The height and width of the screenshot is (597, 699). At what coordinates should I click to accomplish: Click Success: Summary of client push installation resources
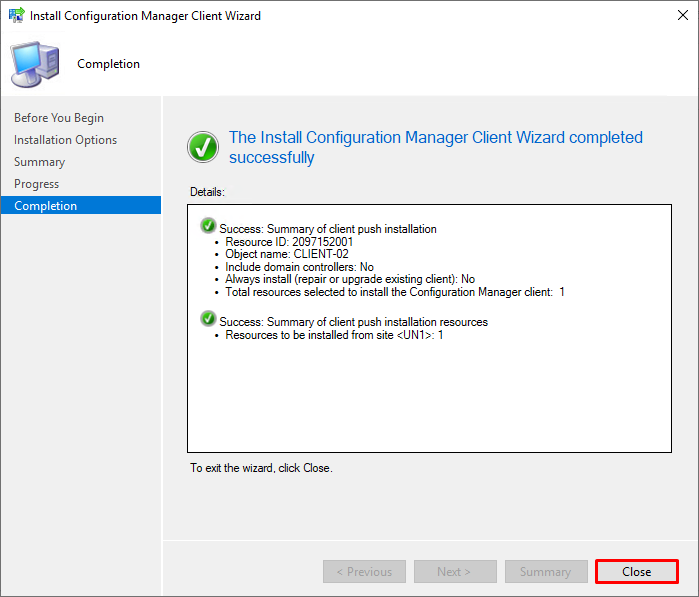[354, 322]
